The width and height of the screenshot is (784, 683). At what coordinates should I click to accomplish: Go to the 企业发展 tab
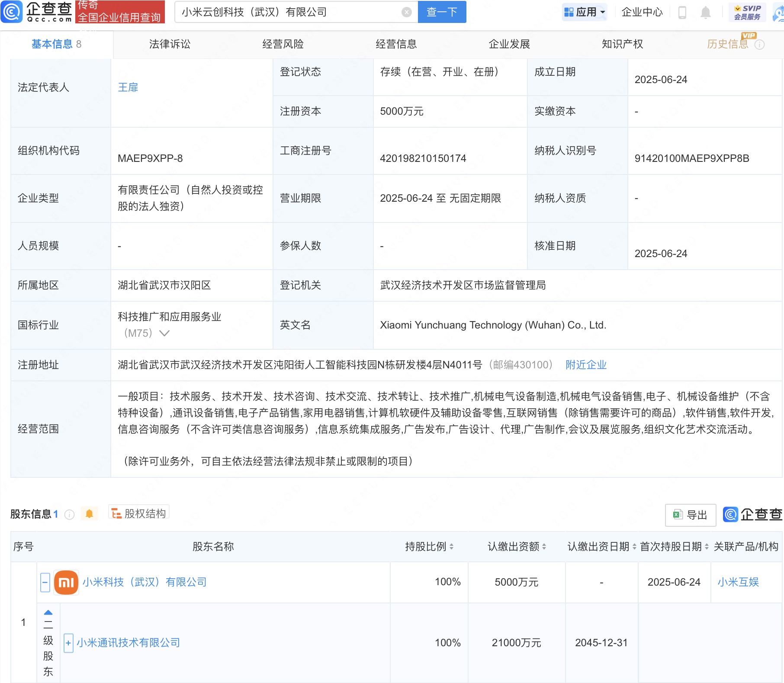pyautogui.click(x=509, y=44)
